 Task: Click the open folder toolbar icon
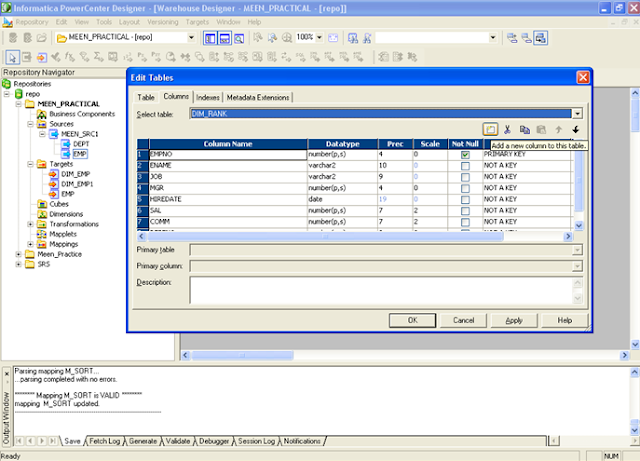(42, 38)
